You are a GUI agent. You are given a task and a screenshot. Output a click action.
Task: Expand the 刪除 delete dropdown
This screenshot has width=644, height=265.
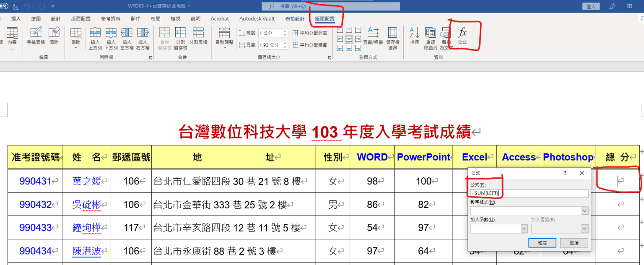point(76,48)
